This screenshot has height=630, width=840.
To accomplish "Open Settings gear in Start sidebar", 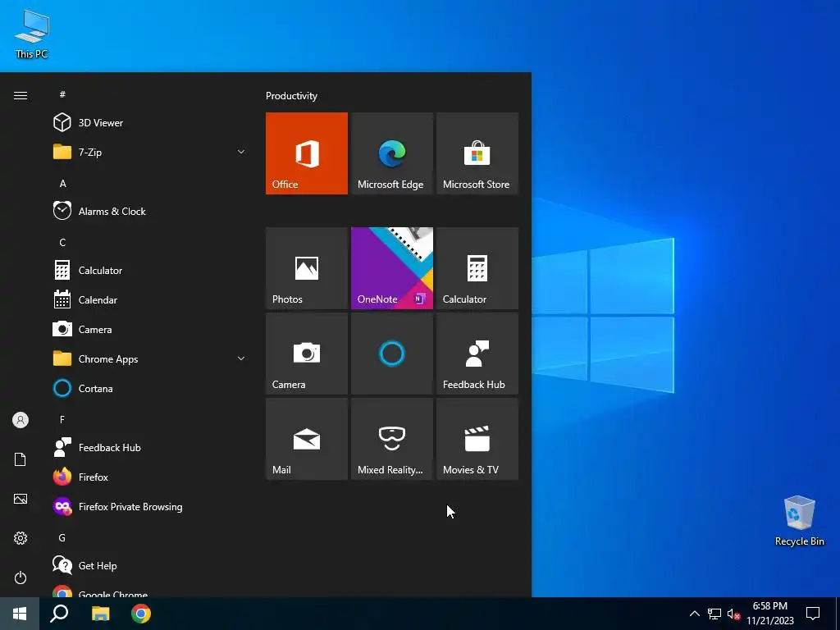I will [21, 538].
